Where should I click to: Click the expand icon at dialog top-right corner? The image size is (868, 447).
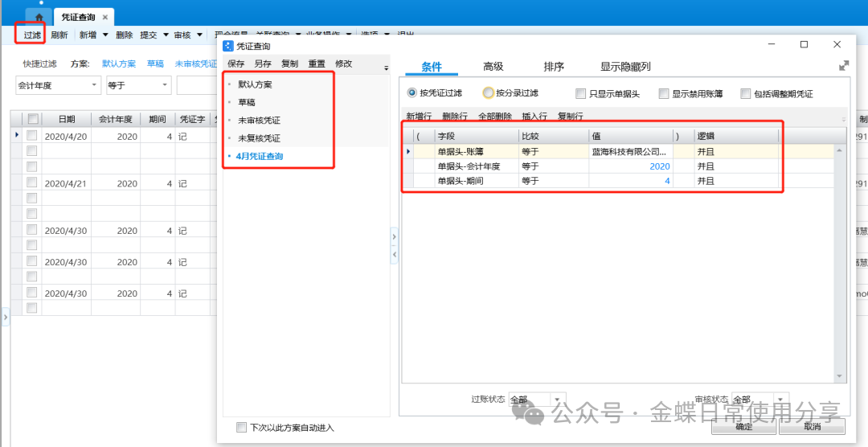tap(843, 67)
